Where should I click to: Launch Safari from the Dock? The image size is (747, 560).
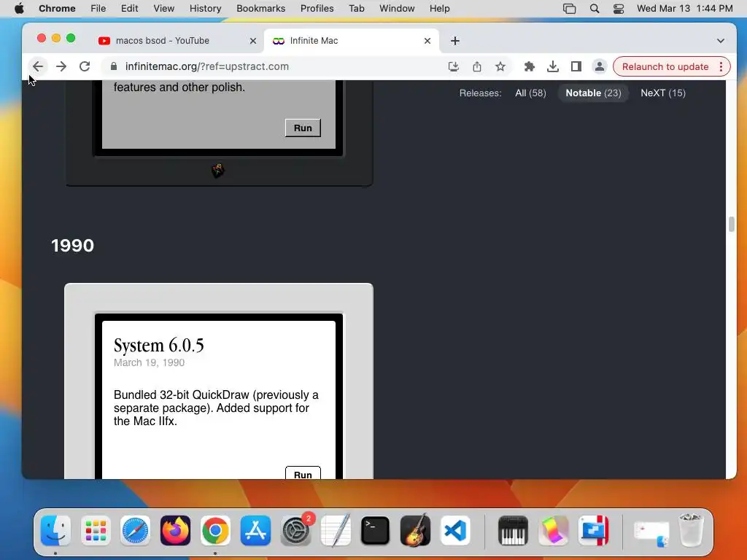point(135,531)
